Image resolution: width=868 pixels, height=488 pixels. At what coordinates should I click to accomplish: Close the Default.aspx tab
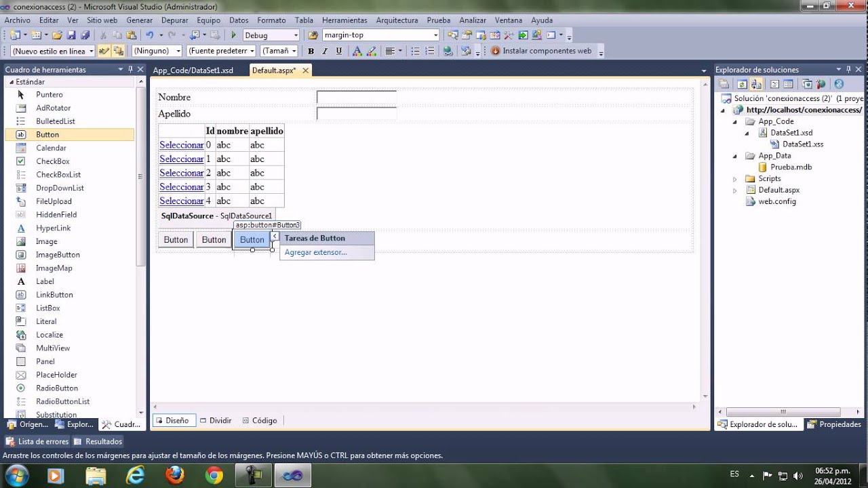[x=306, y=70]
